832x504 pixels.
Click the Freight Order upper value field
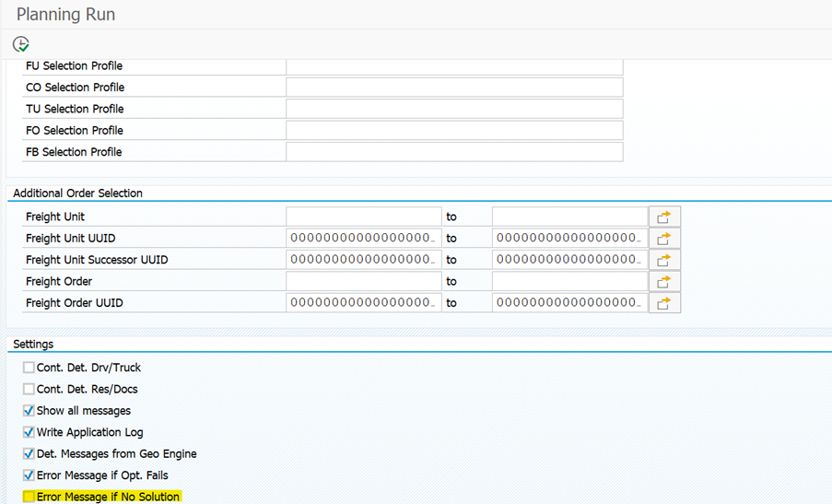[569, 281]
